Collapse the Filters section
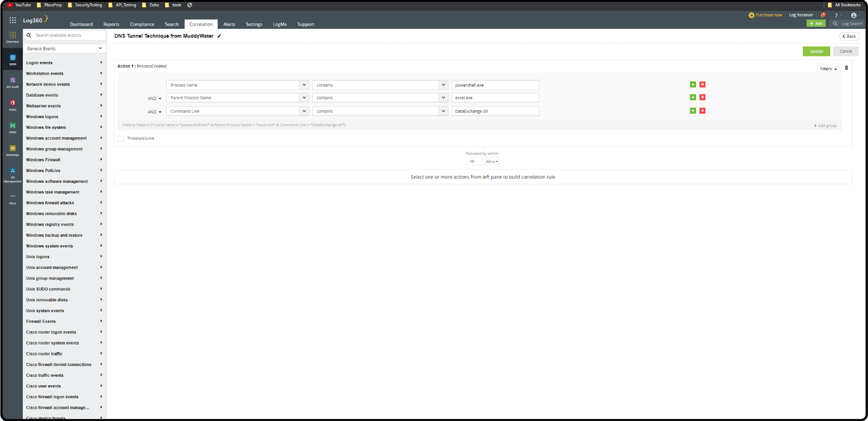This screenshot has height=421, width=868. [828, 69]
